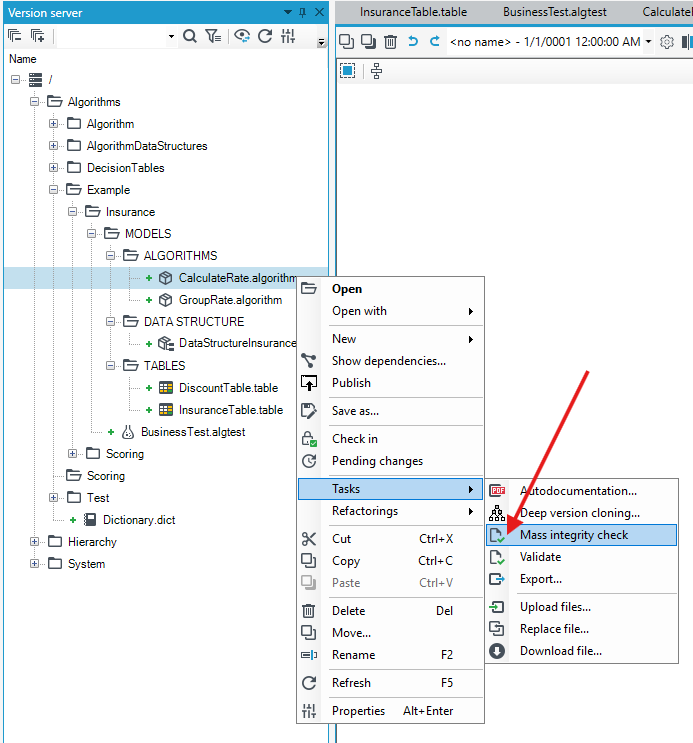This screenshot has width=693, height=743.
Task: Choose Copy in context menu
Action: click(x=391, y=561)
